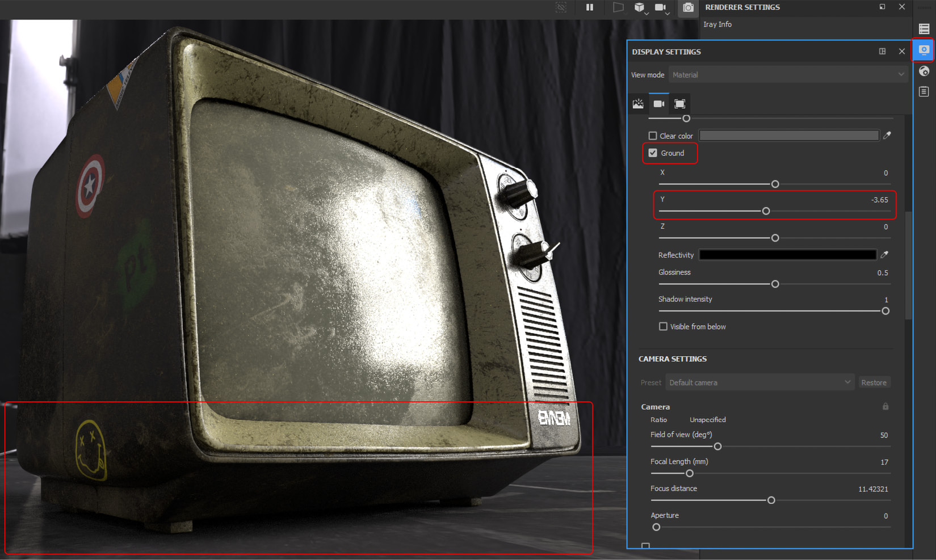Screen dimensions: 936x560
Task: Pick Clear color with the eyedropper
Action: (887, 135)
